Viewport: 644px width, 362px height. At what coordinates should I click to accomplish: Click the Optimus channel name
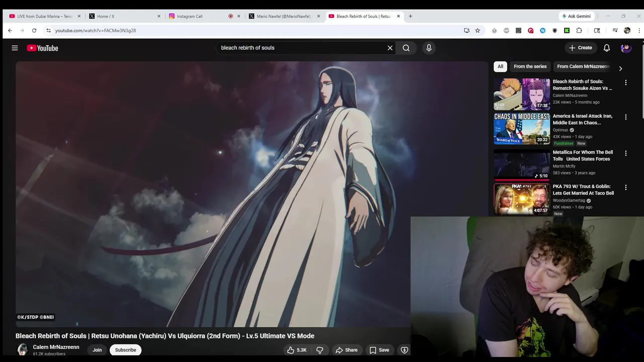tap(560, 130)
